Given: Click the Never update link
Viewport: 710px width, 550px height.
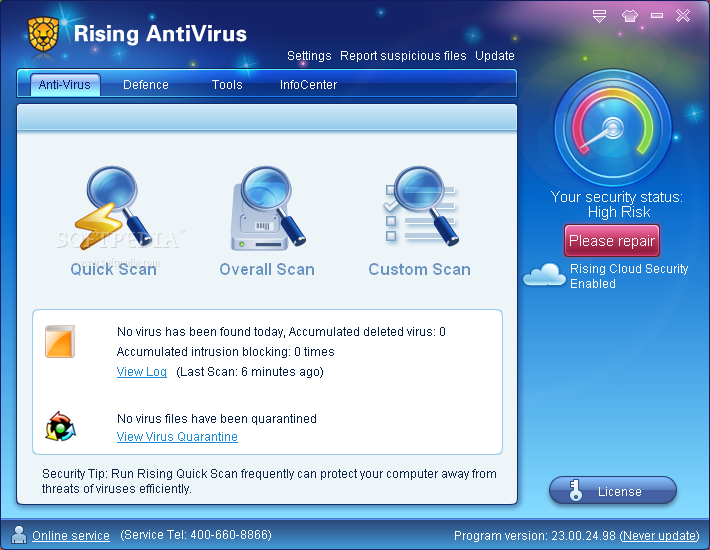Looking at the screenshot, I should (x=660, y=536).
